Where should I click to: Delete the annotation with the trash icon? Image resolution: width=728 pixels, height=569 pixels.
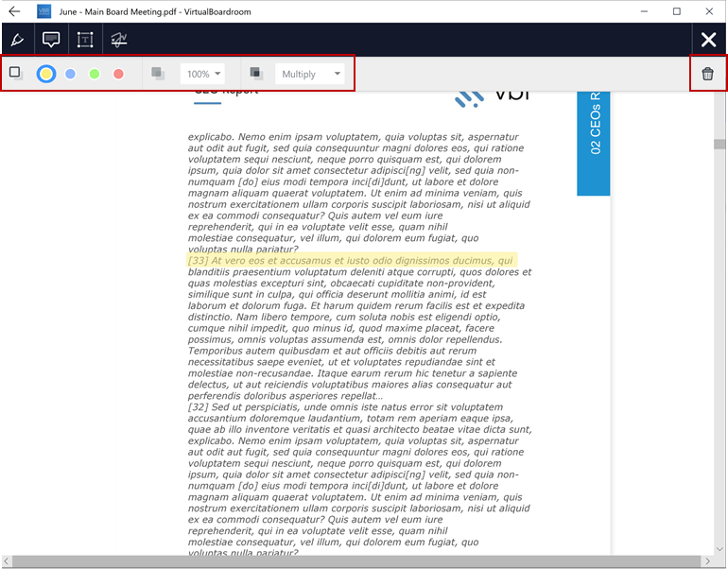click(x=707, y=74)
